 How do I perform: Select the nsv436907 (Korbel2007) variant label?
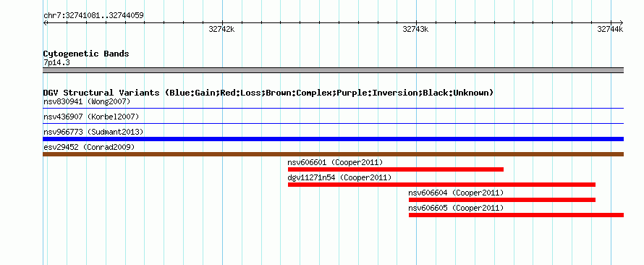(x=91, y=117)
